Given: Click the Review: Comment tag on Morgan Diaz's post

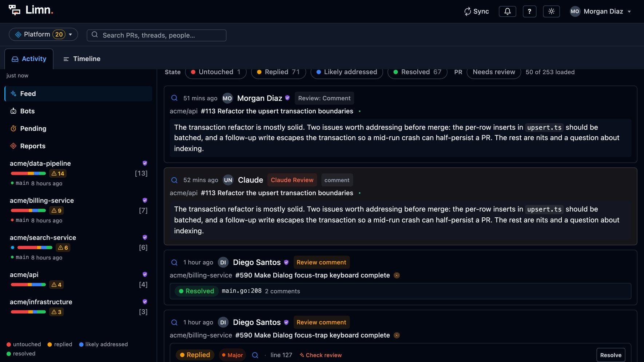Looking at the screenshot, I should tap(324, 98).
